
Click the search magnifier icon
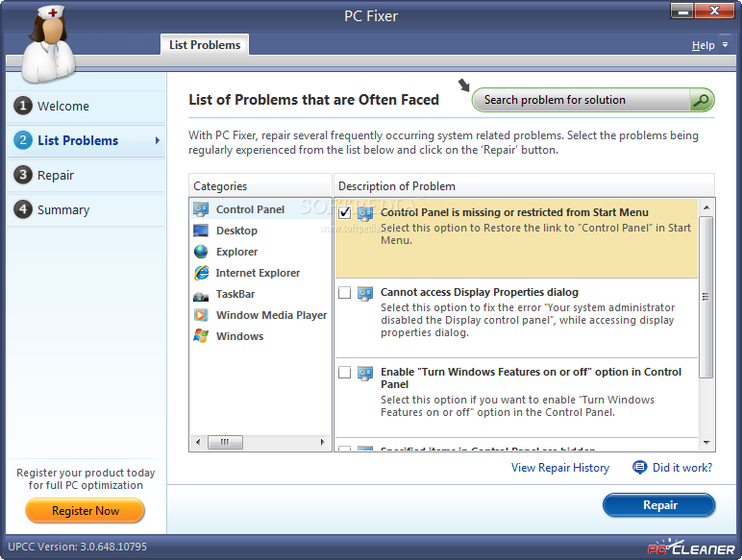pyautogui.click(x=701, y=100)
